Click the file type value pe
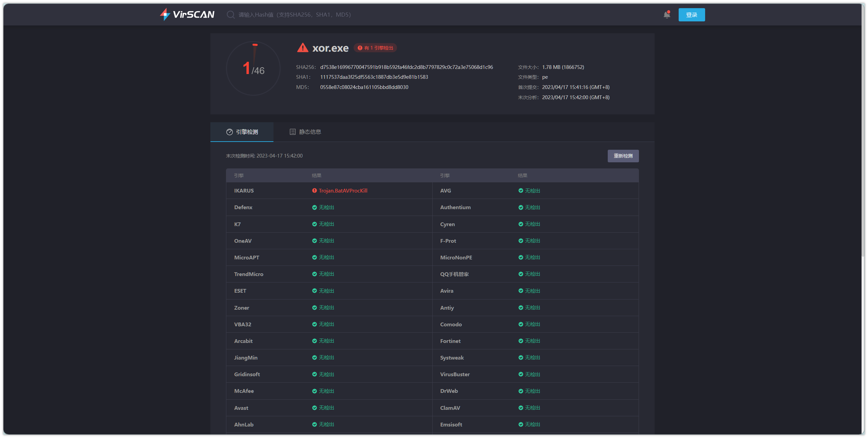Screen dimensions: 868x438 [545, 77]
